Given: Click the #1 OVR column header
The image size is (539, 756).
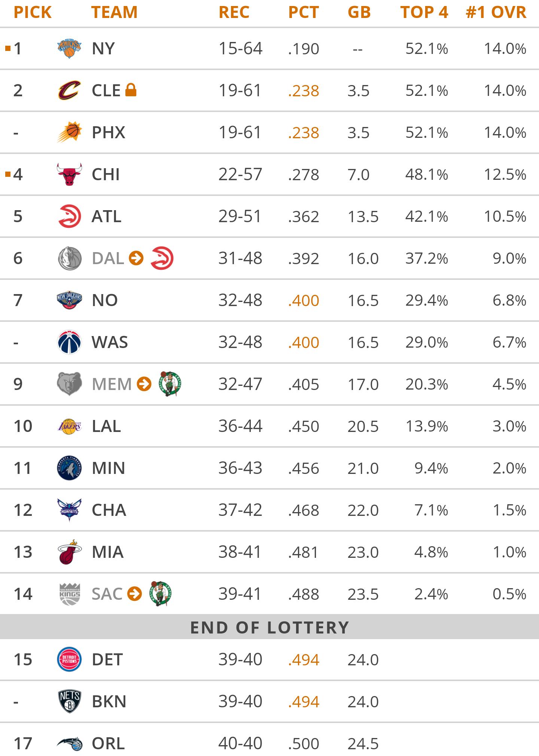Looking at the screenshot, I should (496, 12).
